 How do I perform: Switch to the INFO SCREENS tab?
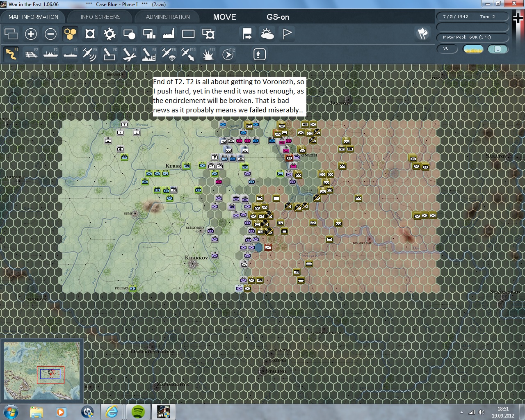point(100,17)
